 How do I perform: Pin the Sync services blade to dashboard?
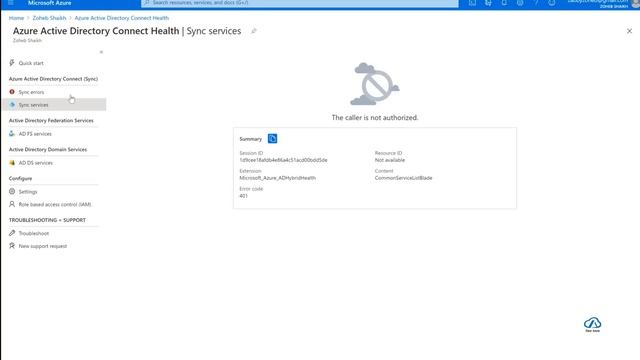[253, 31]
